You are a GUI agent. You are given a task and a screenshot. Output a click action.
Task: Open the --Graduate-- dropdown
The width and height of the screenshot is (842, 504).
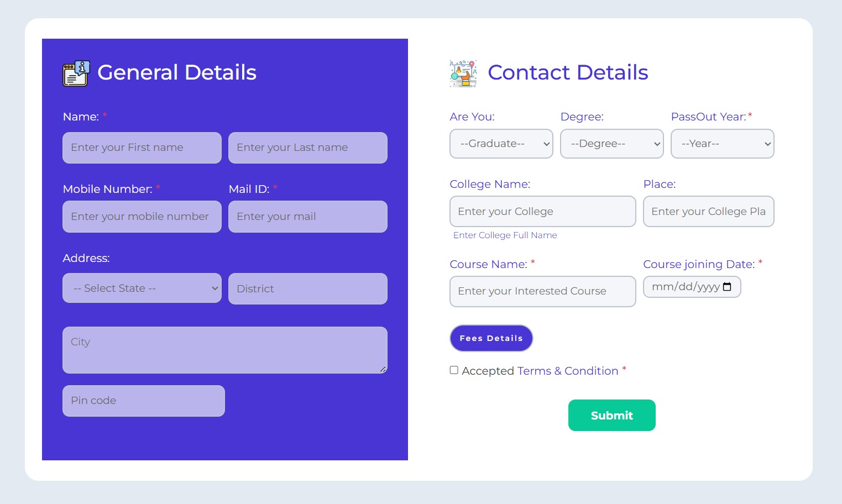501,144
